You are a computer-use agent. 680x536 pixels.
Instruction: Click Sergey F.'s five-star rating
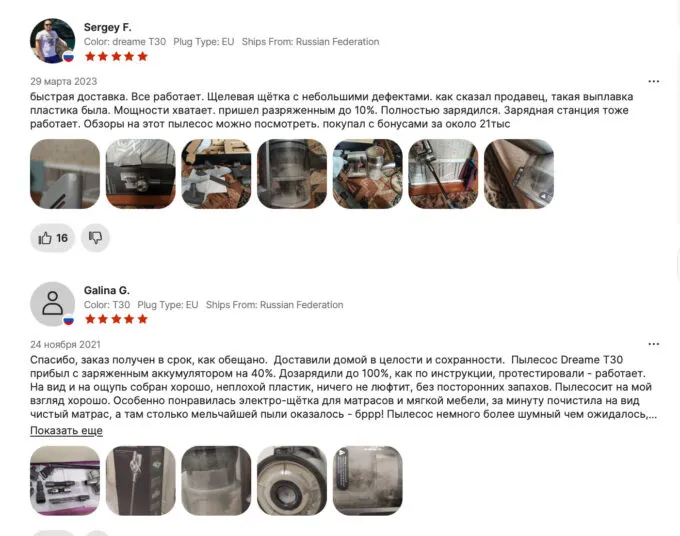(116, 56)
